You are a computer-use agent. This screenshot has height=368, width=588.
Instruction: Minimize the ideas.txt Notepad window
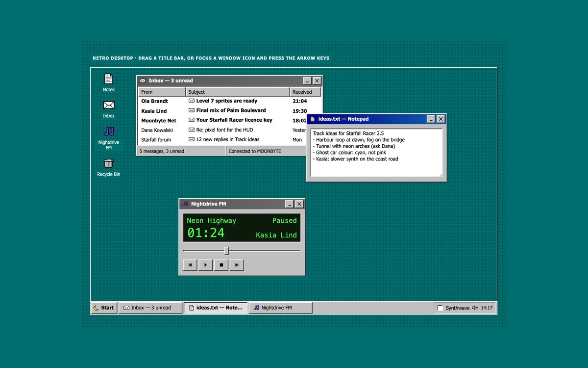[431, 119]
